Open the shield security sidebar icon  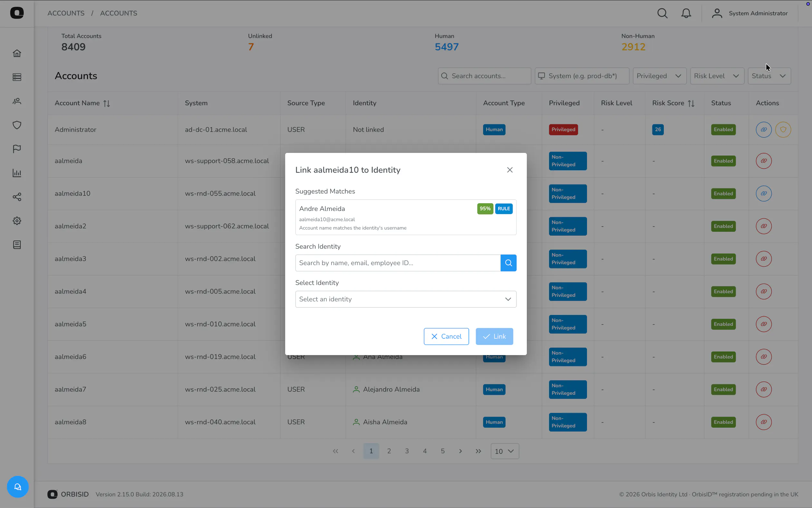pos(17,125)
